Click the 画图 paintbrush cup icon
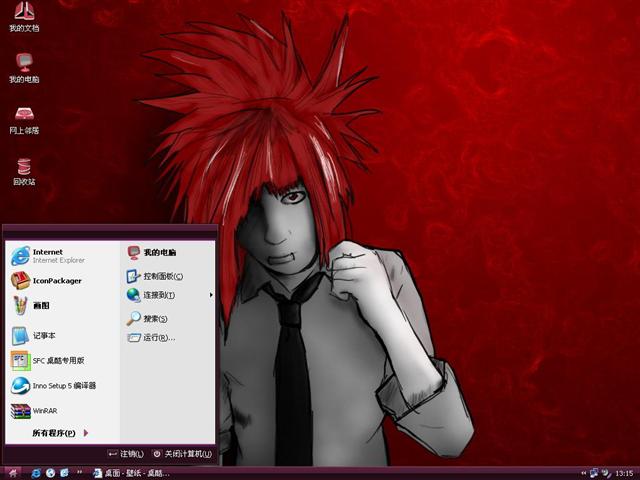Screen dimensions: 640x480 20,305
